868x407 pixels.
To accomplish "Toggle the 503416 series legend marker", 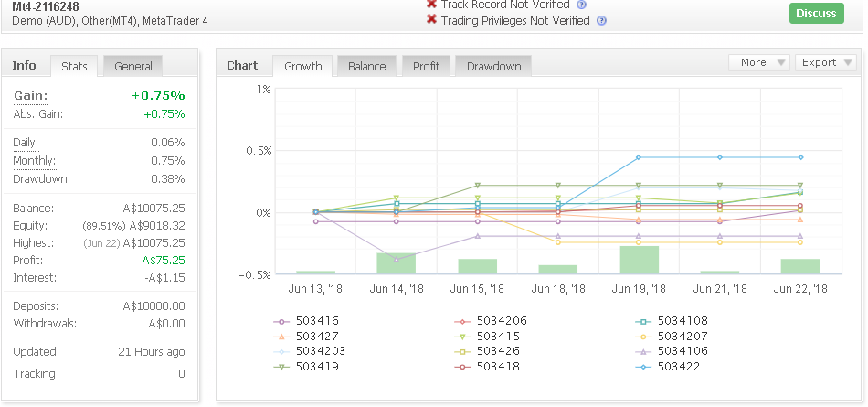I will click(281, 321).
